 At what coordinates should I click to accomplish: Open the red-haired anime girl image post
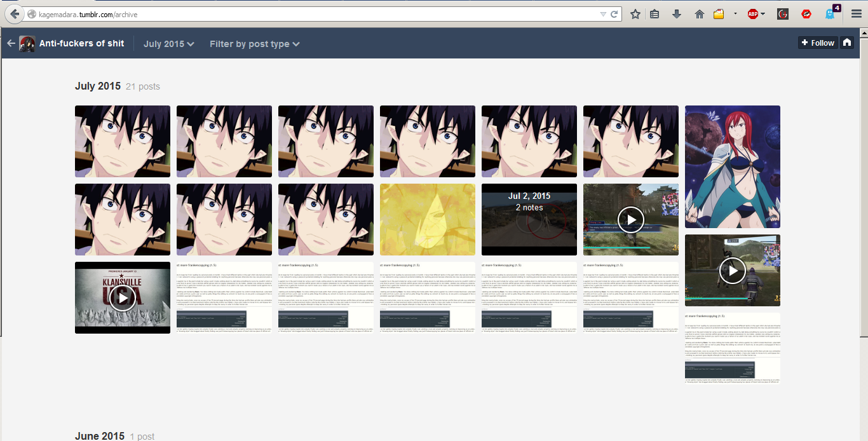tap(732, 166)
